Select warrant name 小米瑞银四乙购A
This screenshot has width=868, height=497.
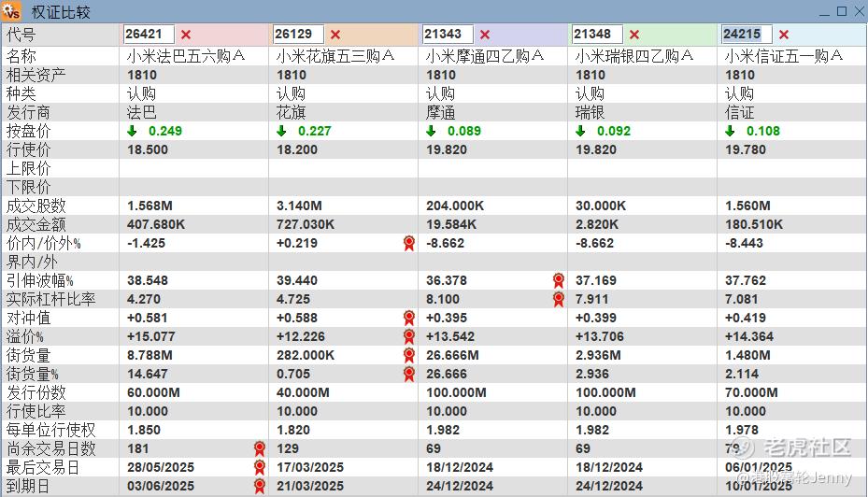click(x=634, y=56)
